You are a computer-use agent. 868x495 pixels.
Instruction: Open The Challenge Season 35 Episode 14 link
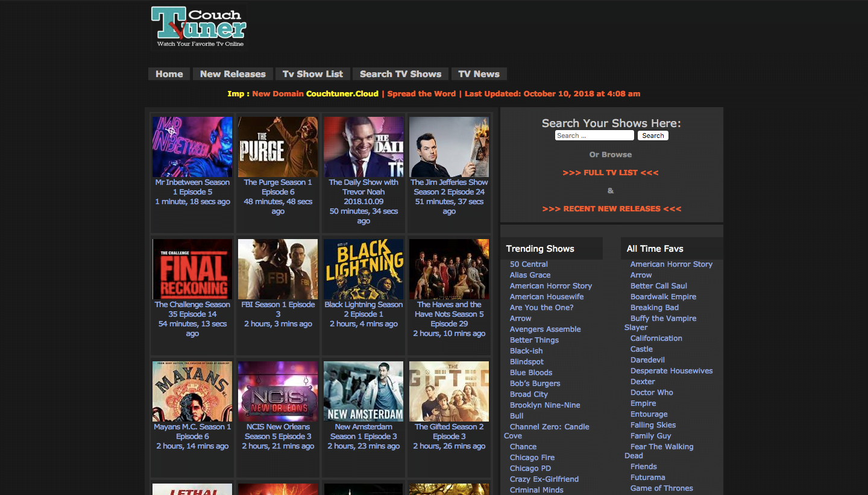(x=192, y=310)
